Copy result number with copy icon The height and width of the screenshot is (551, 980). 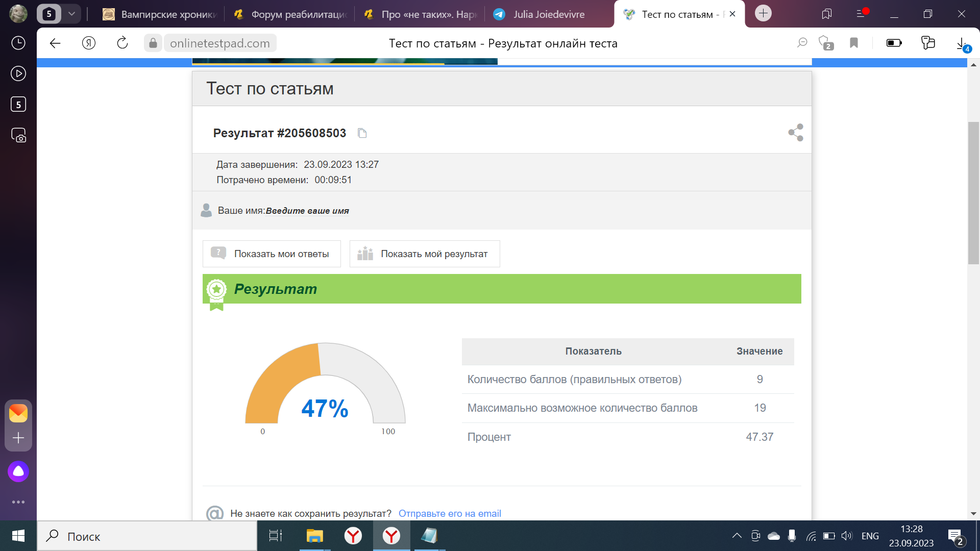point(362,133)
